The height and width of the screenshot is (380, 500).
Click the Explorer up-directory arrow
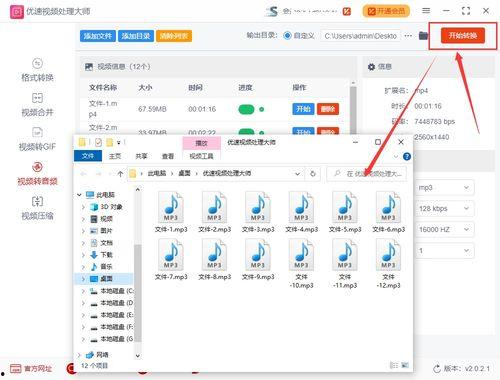coord(120,174)
